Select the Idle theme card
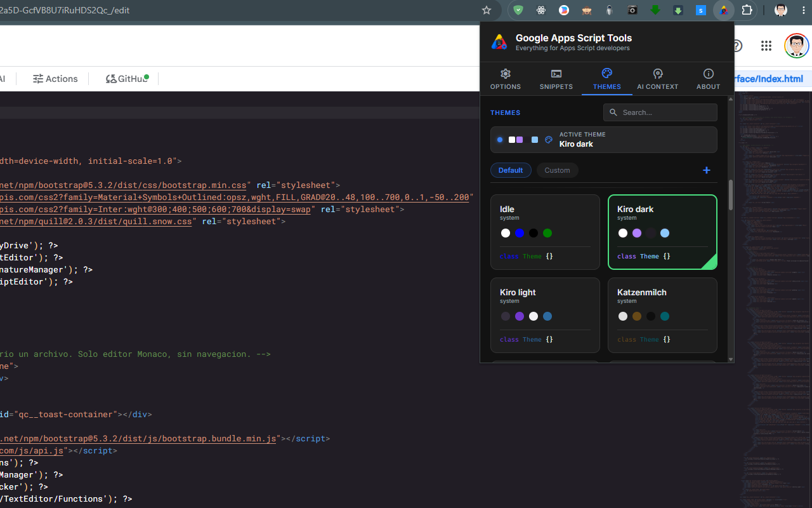The height and width of the screenshot is (508, 812). point(545,232)
